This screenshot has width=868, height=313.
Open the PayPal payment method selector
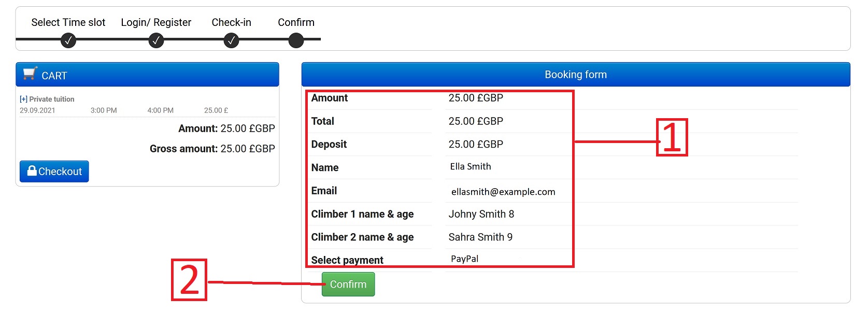(465, 259)
